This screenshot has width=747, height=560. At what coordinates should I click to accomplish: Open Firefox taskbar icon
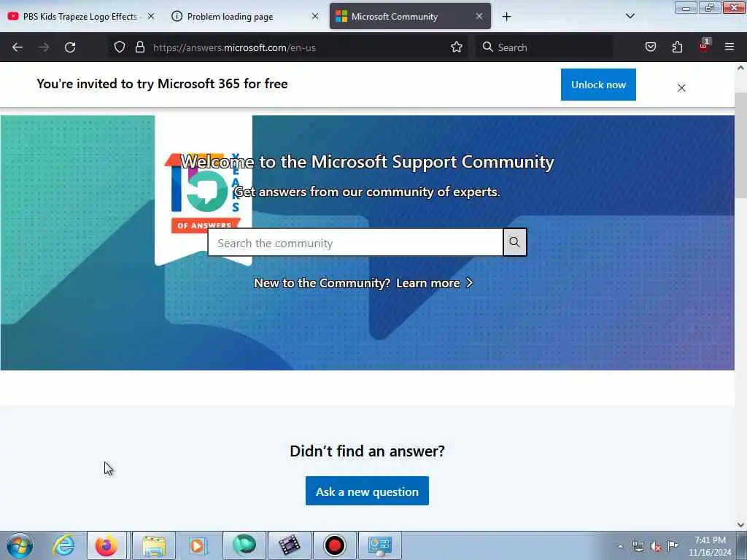107,545
